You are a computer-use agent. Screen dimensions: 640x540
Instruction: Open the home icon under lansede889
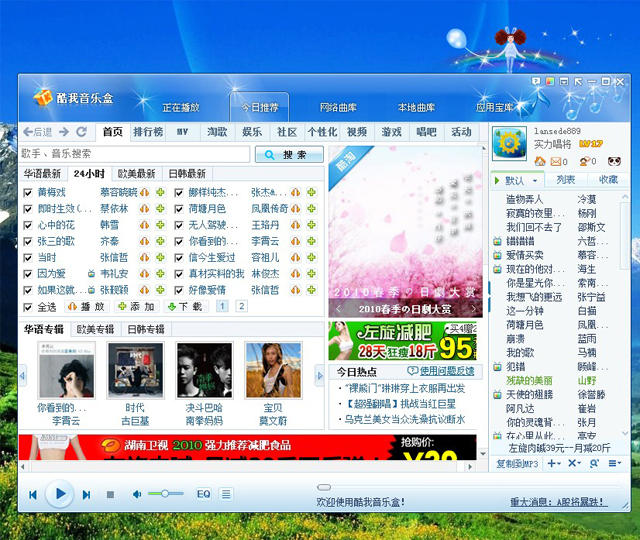pos(540,161)
